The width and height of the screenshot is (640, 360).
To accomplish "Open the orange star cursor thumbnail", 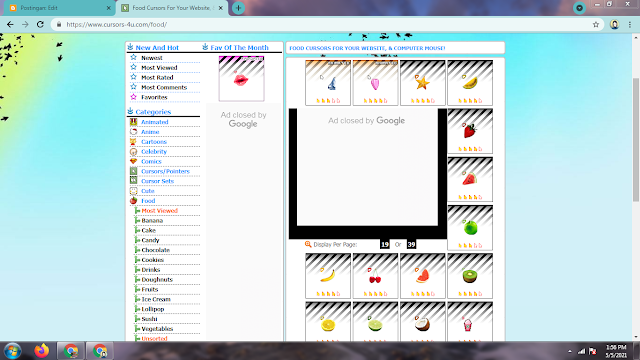I will coord(422,82).
